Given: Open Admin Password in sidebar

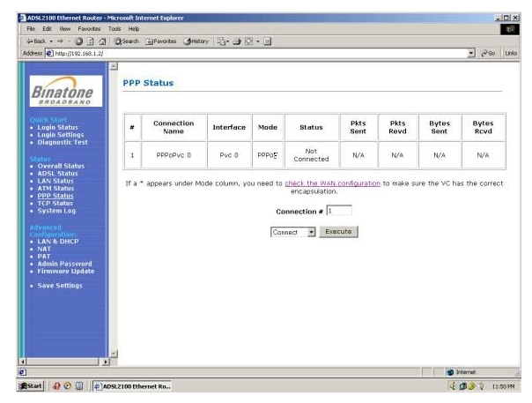Looking at the screenshot, I should (x=64, y=264).
